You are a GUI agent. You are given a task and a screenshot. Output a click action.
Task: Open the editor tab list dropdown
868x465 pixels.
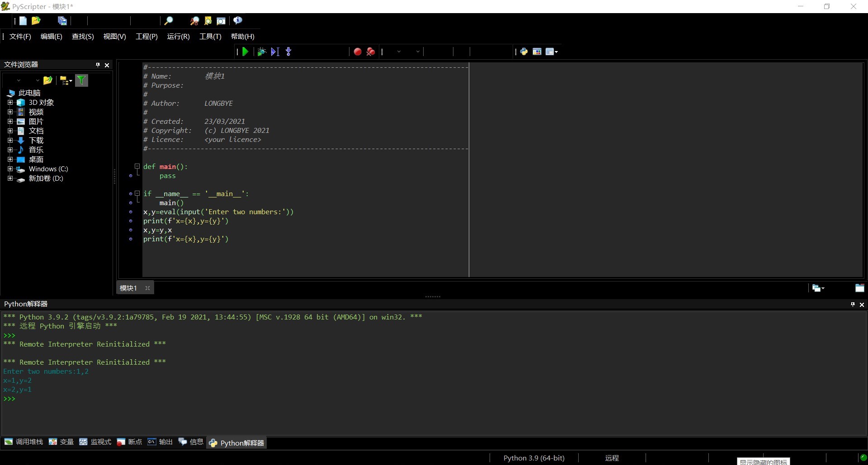point(818,288)
